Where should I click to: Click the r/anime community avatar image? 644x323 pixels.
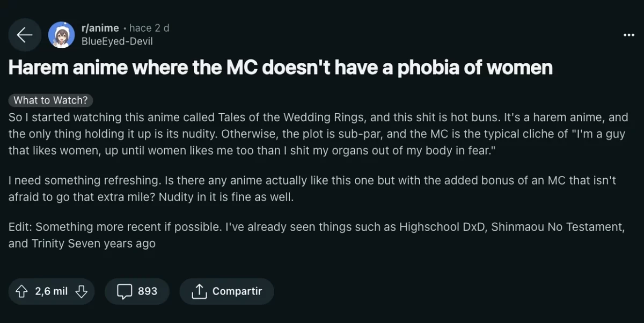point(62,35)
